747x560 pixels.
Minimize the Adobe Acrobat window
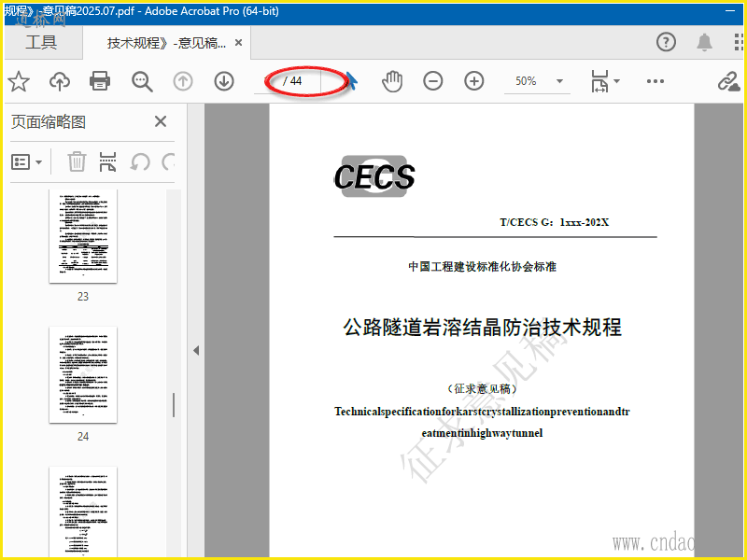(730, 10)
